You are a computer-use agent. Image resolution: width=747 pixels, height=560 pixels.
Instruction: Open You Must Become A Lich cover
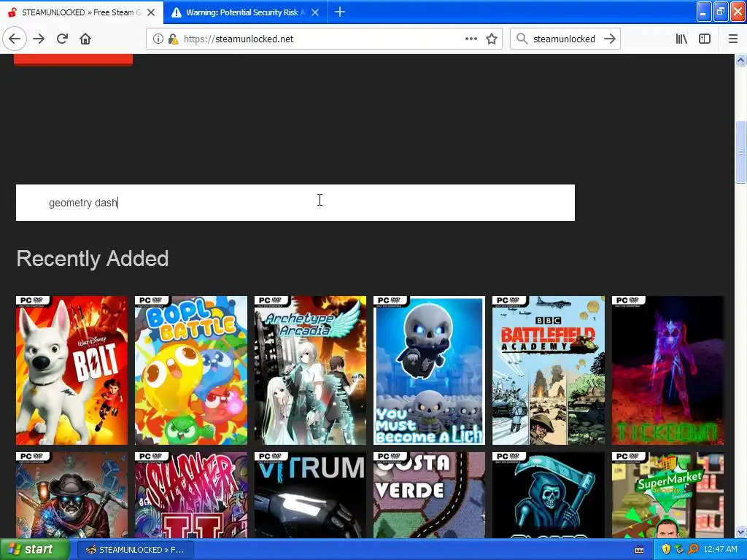pyautogui.click(x=429, y=370)
